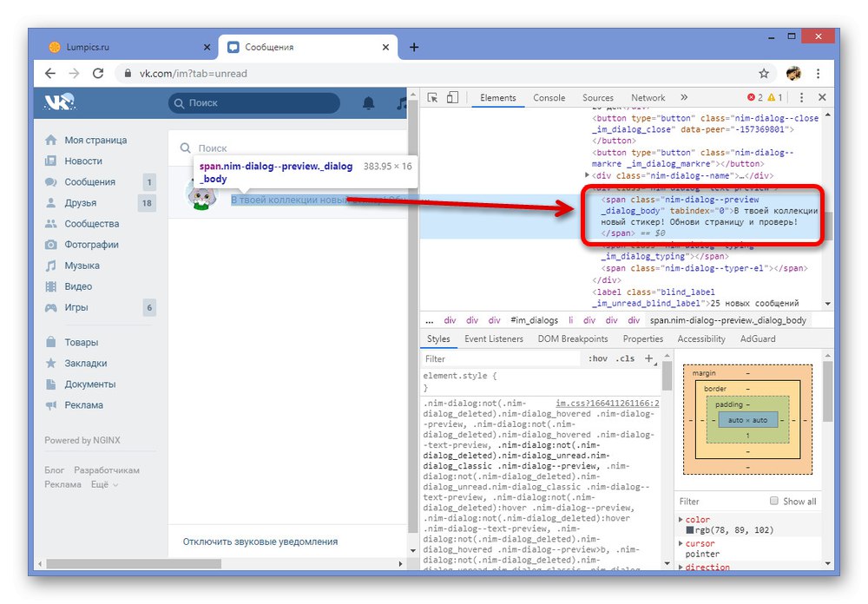Enable Show all computed styles checkbox
The height and width of the screenshot is (604, 868).
pyautogui.click(x=774, y=501)
